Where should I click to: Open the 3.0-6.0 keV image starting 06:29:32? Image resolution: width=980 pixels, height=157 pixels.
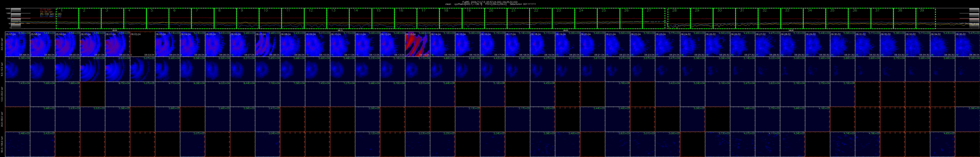tap(817, 44)
